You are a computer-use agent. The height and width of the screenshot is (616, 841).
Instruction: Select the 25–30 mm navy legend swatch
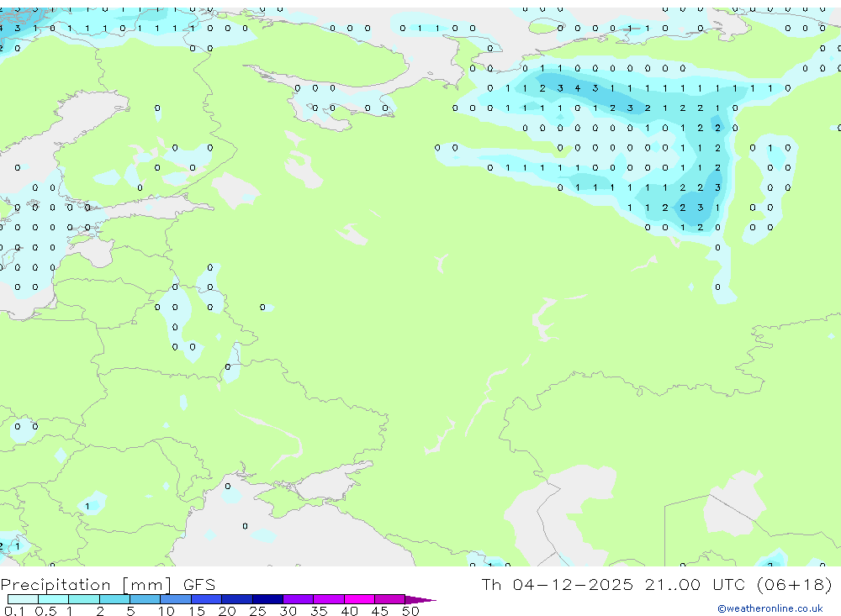tap(267, 599)
